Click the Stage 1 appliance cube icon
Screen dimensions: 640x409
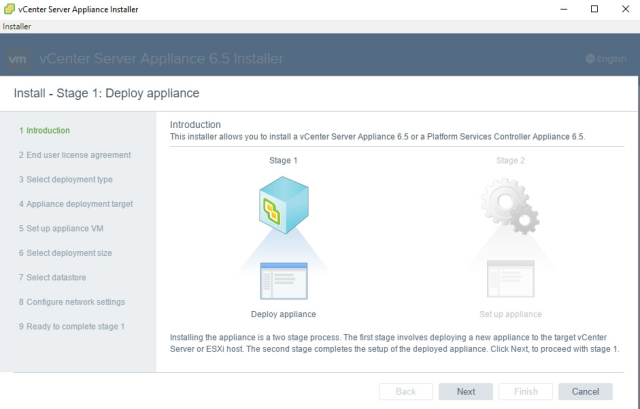pyautogui.click(x=284, y=205)
